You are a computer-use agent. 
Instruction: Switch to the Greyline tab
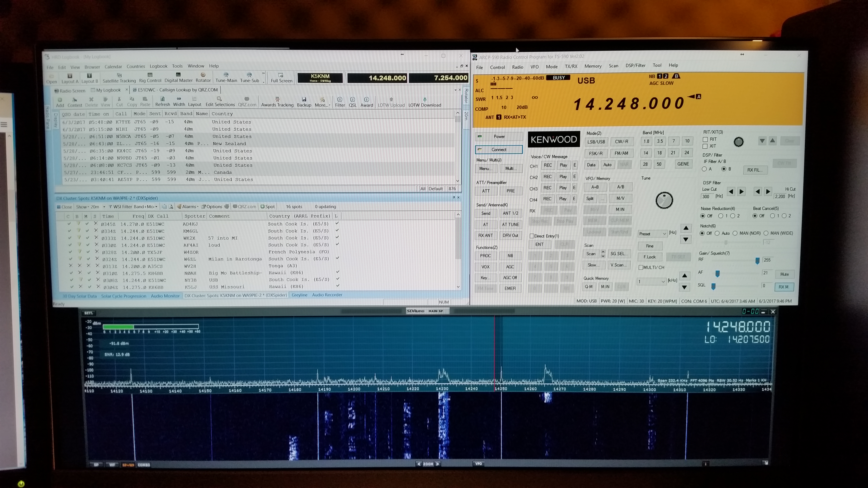pos(299,295)
